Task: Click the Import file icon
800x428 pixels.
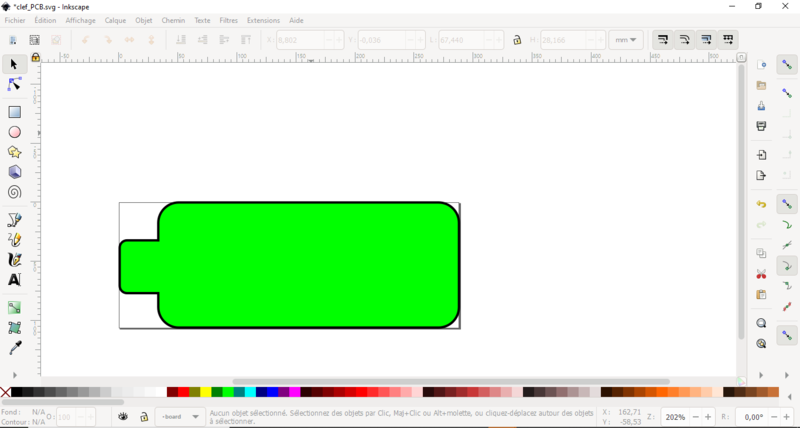Action: point(761,155)
